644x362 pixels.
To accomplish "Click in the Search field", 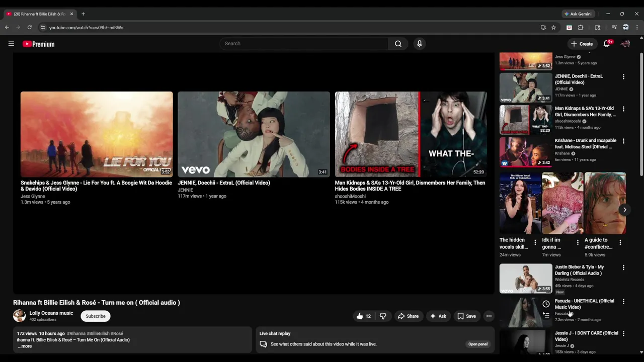I will 303,44.
